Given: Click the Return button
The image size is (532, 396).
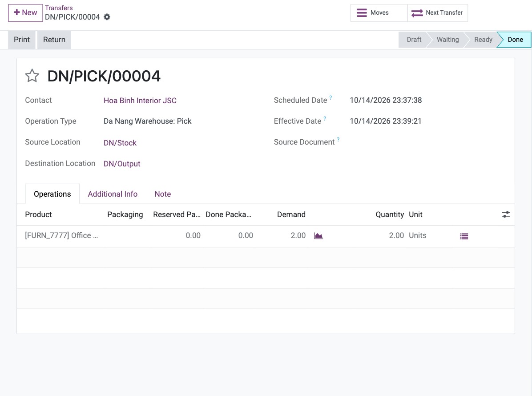Looking at the screenshot, I should [x=54, y=40].
